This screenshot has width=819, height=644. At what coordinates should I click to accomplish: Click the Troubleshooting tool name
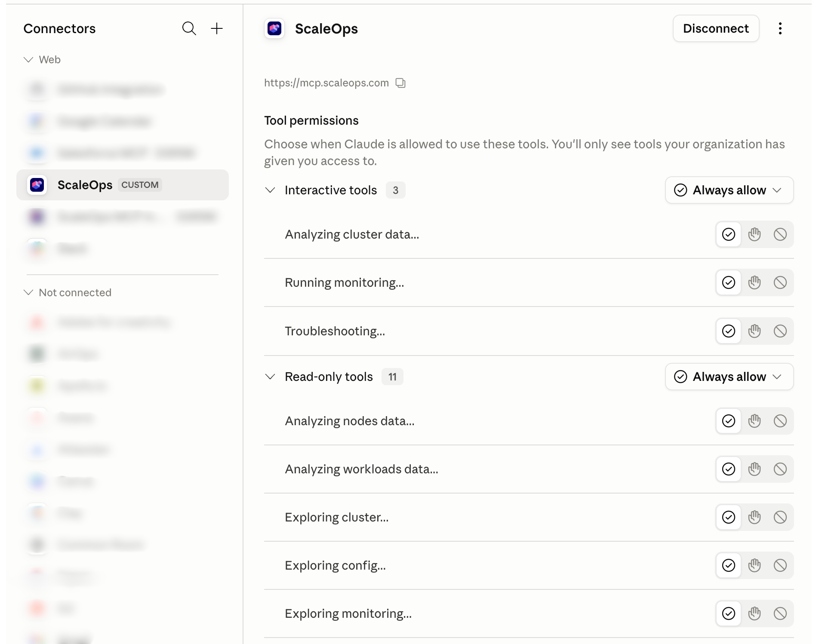335,331
